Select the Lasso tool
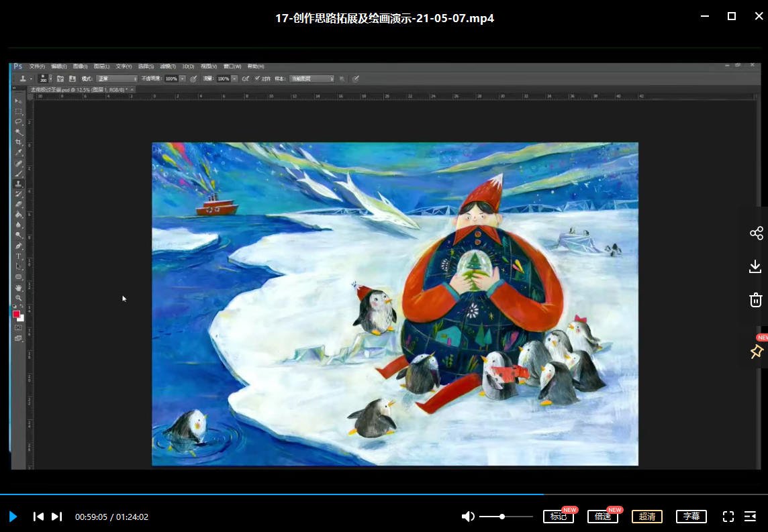This screenshot has width=768, height=532. click(19, 119)
